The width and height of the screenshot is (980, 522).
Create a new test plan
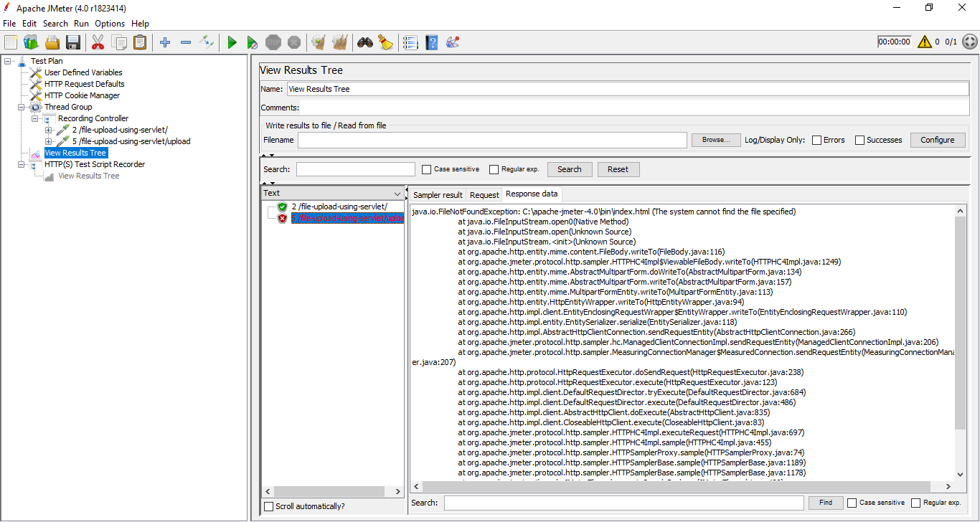tap(11, 42)
